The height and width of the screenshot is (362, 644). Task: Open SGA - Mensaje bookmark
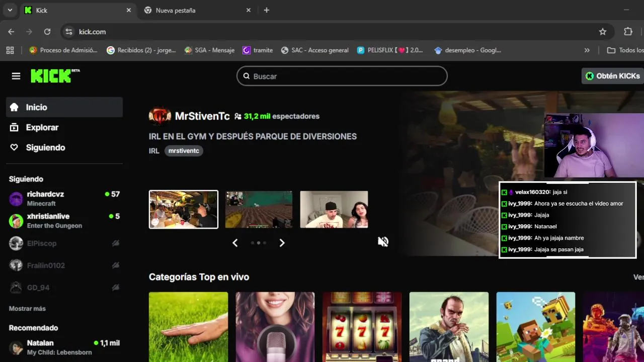(x=209, y=50)
